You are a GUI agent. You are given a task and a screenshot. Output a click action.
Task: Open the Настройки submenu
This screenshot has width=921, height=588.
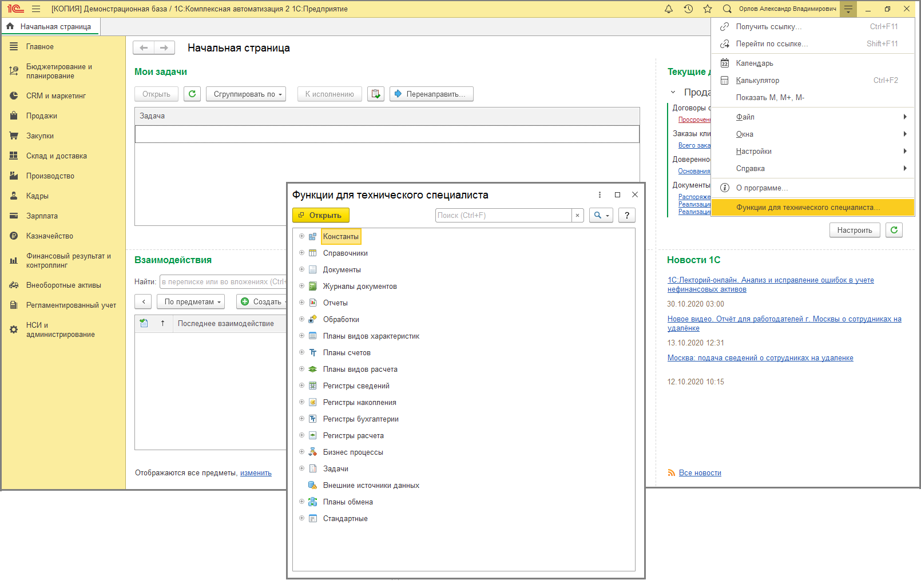pyautogui.click(x=753, y=152)
